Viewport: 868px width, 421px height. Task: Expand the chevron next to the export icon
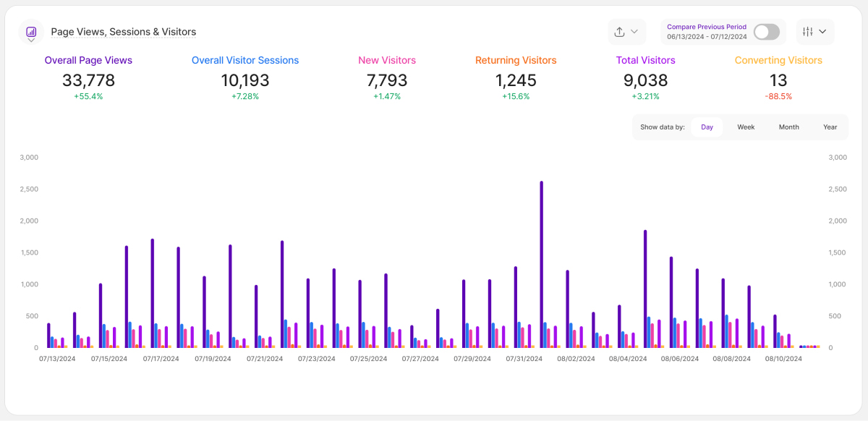click(634, 32)
